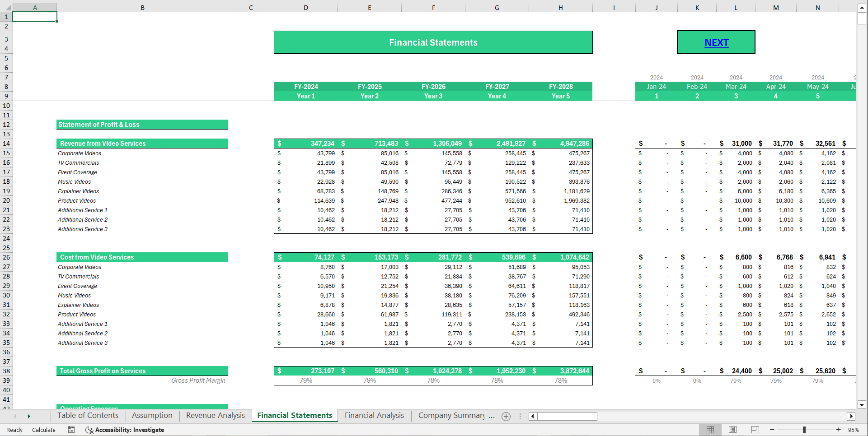The width and height of the screenshot is (868, 436).
Task: Click Calculate in the status bar
Action: click(43, 430)
